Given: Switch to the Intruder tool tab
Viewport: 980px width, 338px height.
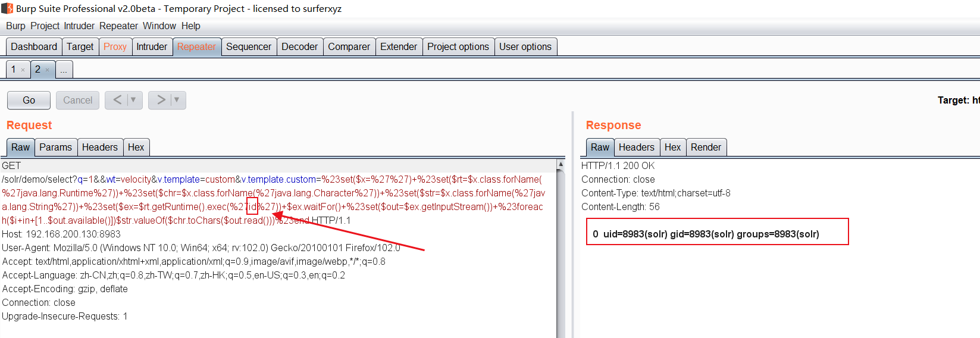Looking at the screenshot, I should click(152, 47).
